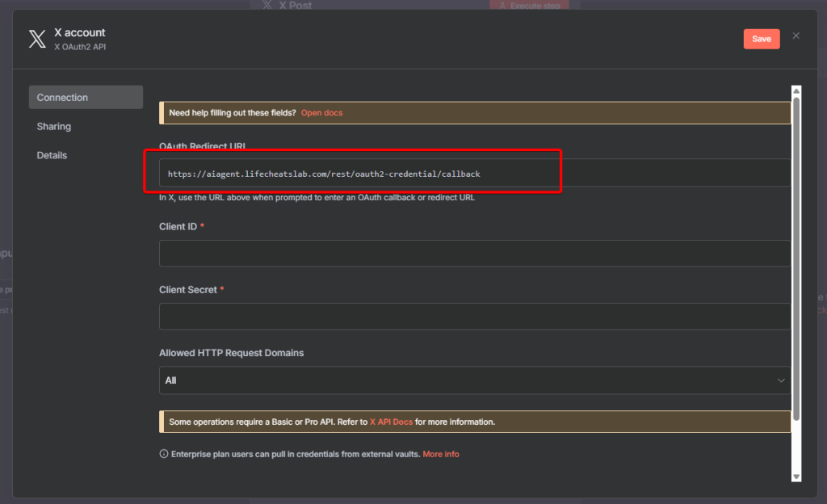827x504 pixels.
Task: Click the Execute step button behind the dialog
Action: [529, 6]
